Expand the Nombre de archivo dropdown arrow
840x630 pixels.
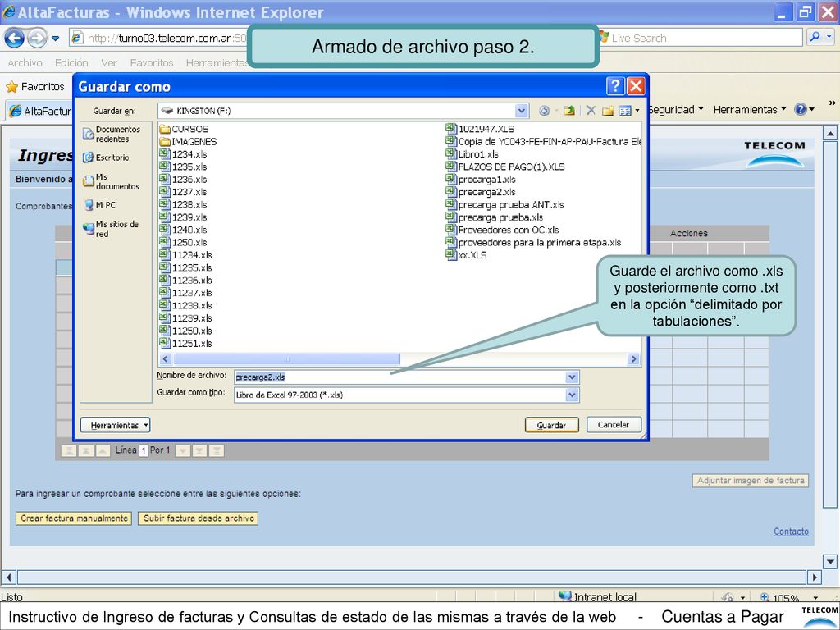572,377
